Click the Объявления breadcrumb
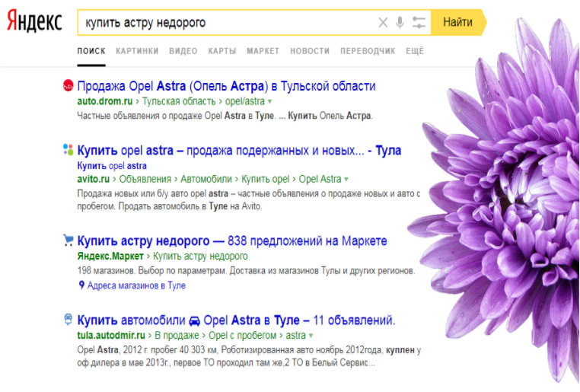The height and width of the screenshot is (392, 580). (x=145, y=179)
